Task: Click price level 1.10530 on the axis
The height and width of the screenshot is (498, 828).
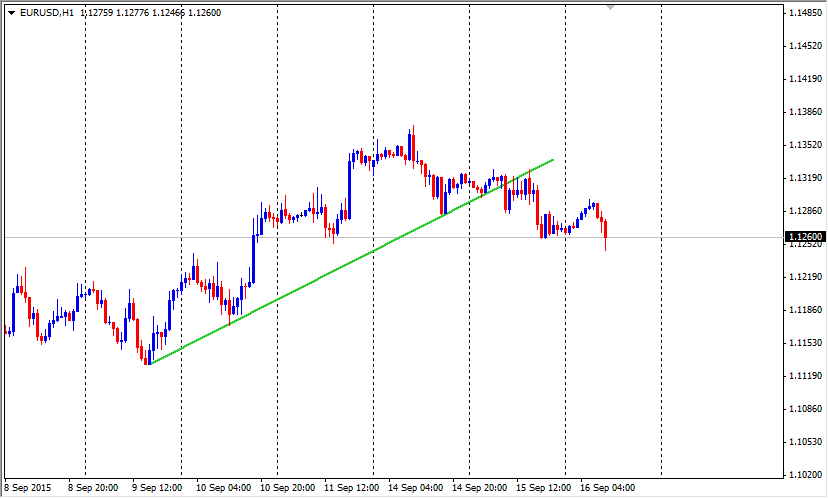Action: (x=805, y=441)
